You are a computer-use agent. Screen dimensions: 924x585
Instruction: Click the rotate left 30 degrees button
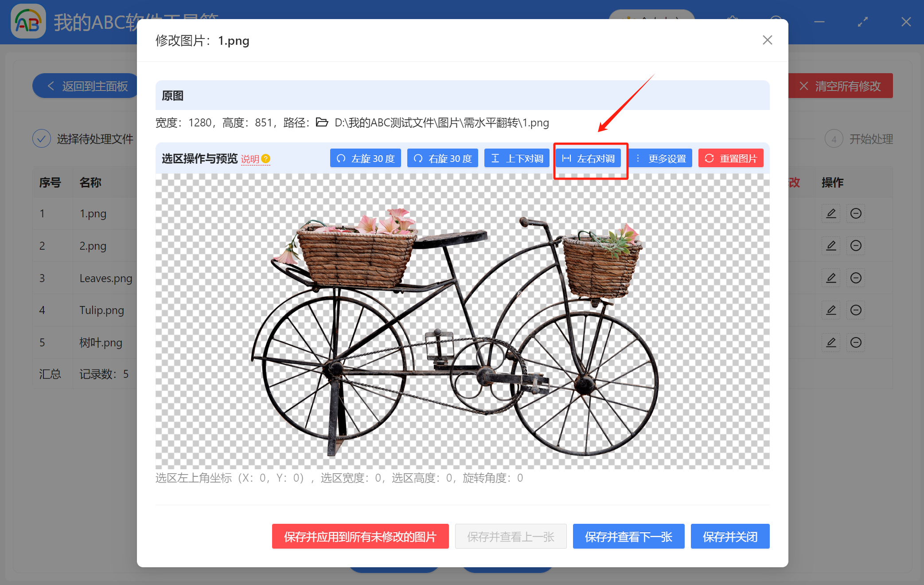coord(365,158)
